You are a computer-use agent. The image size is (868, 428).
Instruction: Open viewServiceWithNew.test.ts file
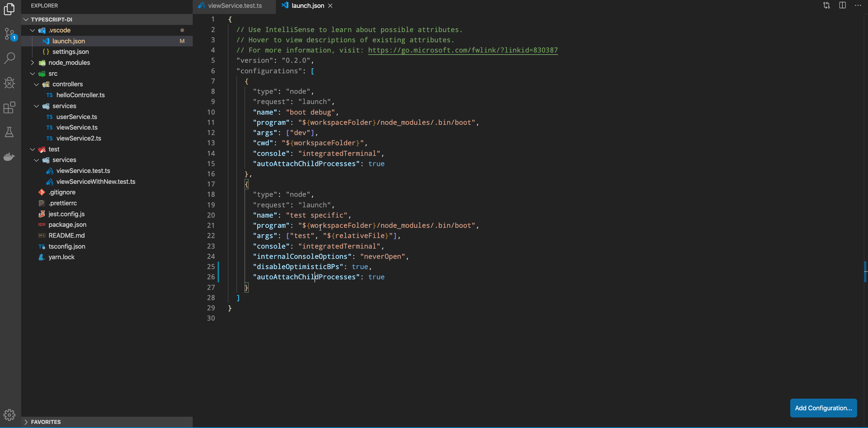click(107, 182)
